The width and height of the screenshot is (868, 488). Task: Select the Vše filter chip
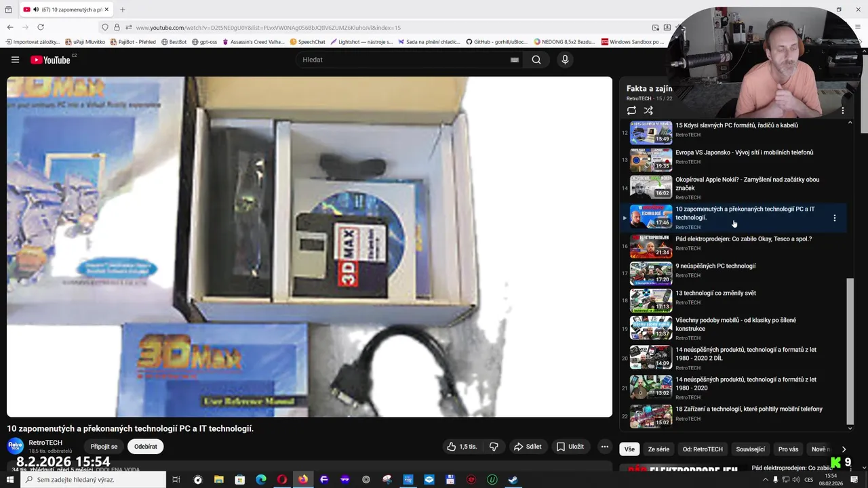630,449
